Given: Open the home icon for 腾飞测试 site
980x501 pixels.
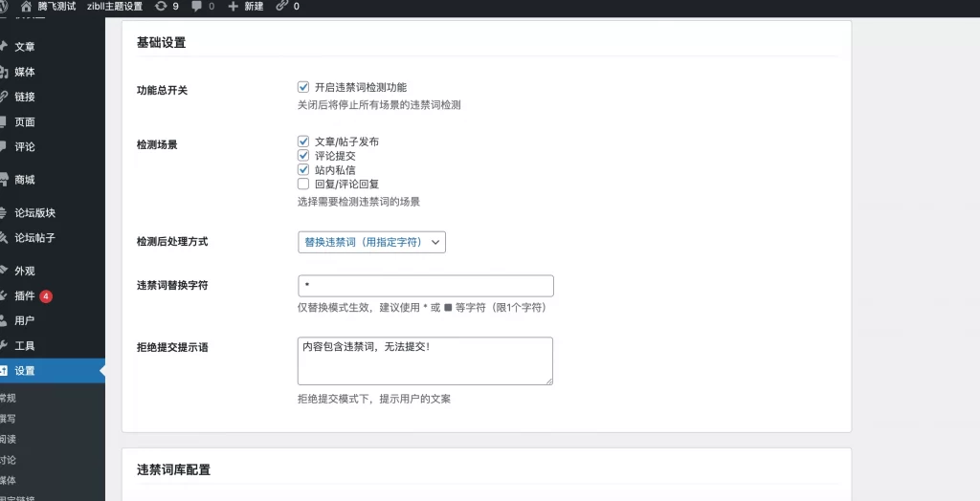Looking at the screenshot, I should [26, 7].
